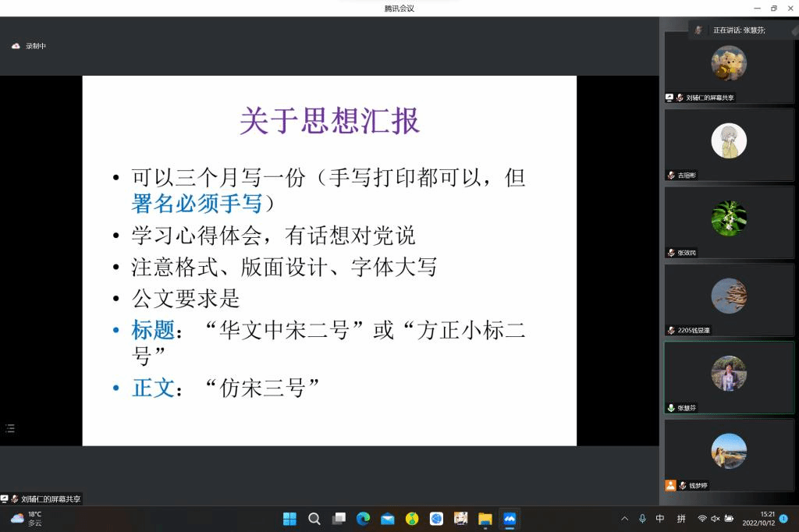Open the list panel icon at left edge

[x=10, y=428]
